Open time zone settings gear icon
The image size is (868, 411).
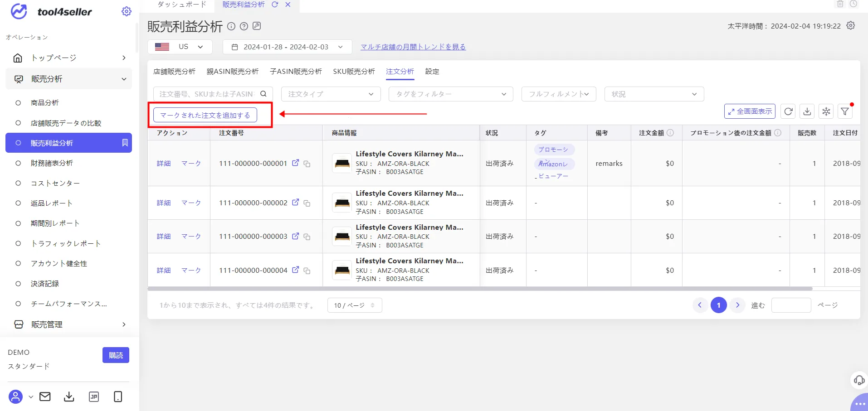tap(851, 25)
